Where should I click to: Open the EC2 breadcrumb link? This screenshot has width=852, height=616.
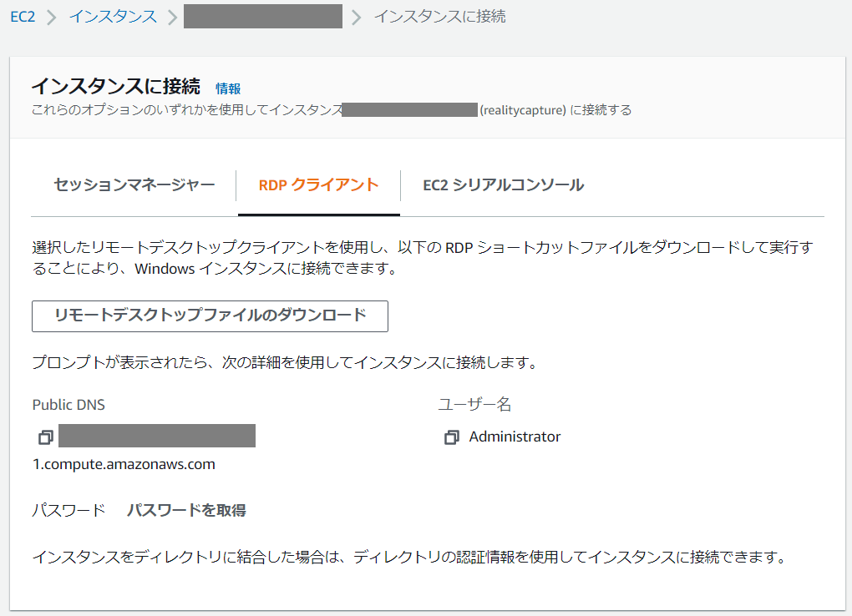pos(23,17)
